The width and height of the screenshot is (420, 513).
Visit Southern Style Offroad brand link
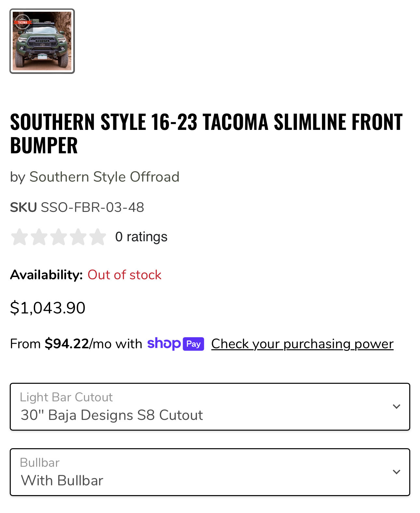click(104, 177)
